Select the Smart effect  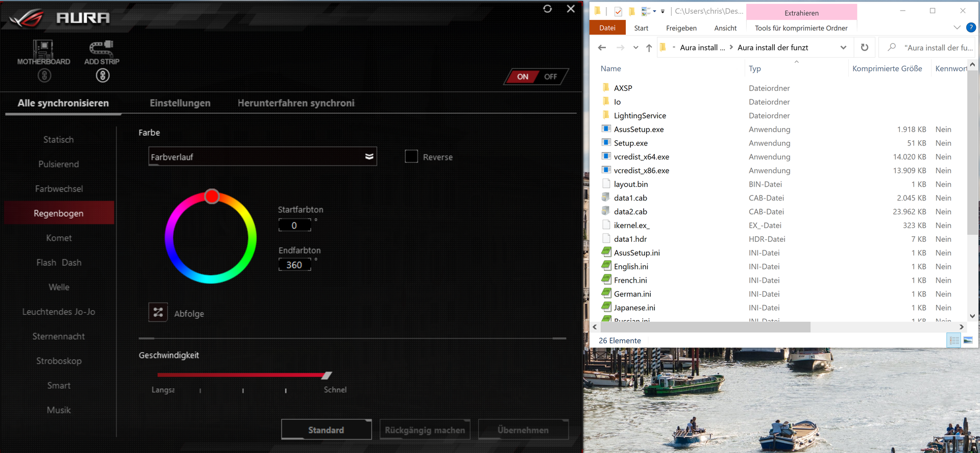pos(59,386)
